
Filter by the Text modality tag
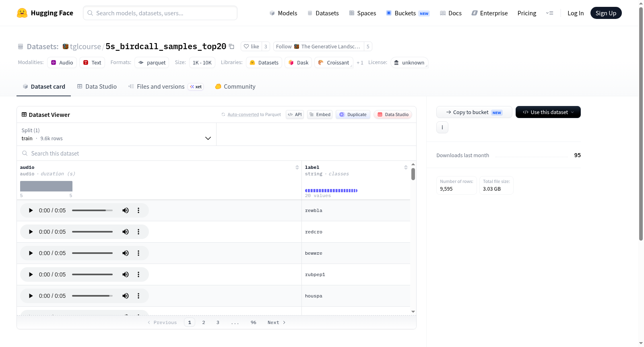point(92,62)
